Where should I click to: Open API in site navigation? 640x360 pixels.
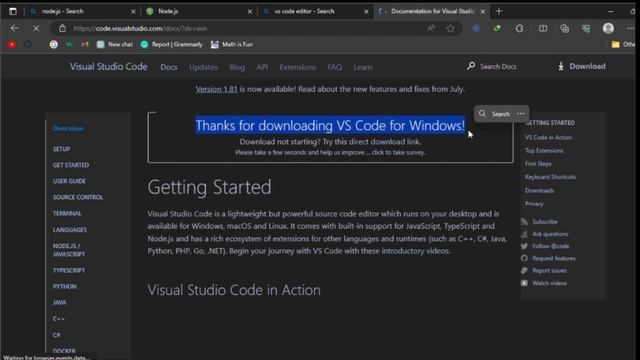click(x=262, y=67)
